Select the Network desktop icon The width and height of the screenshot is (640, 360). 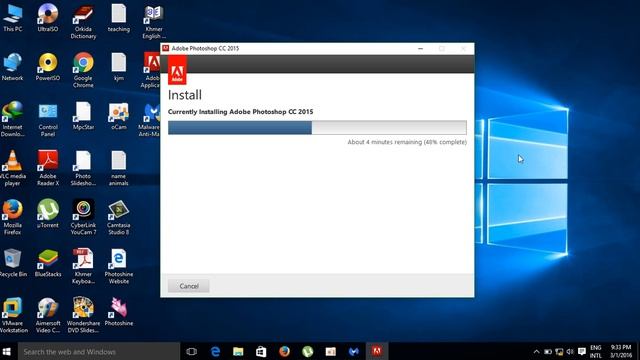[x=13, y=67]
